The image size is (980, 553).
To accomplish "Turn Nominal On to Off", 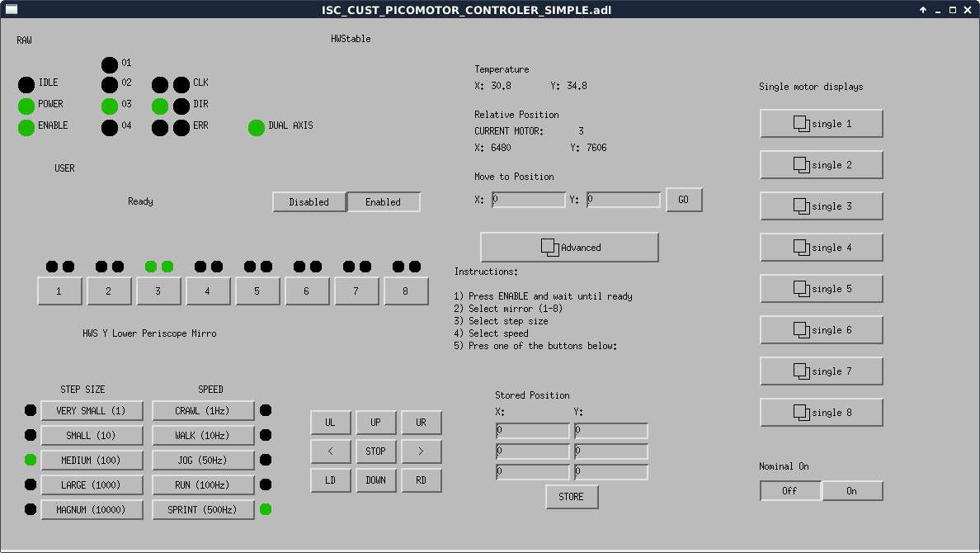I will click(x=790, y=491).
